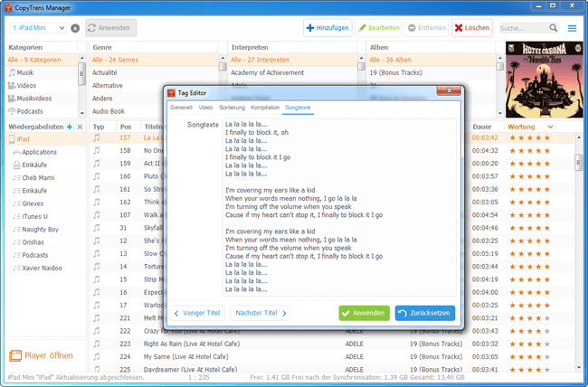The image size is (588, 387).
Task: Switch to the Kompilation tab
Action: click(265, 108)
